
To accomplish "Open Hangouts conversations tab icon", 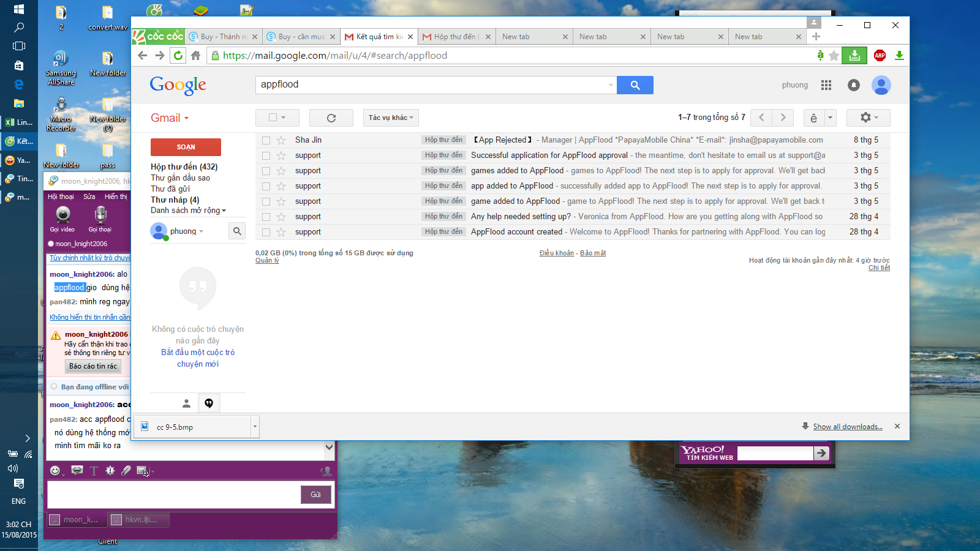I will [x=209, y=403].
